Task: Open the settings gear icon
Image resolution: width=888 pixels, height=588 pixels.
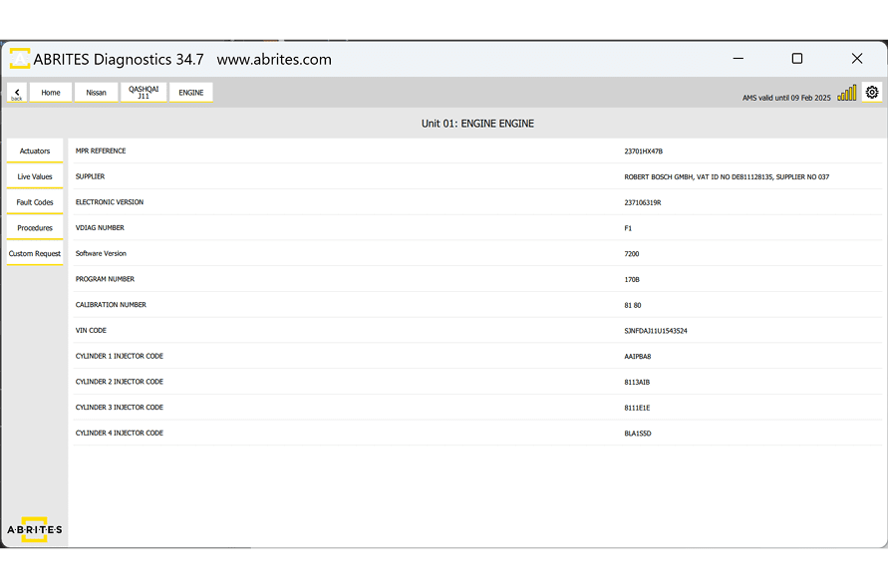Action: point(872,92)
